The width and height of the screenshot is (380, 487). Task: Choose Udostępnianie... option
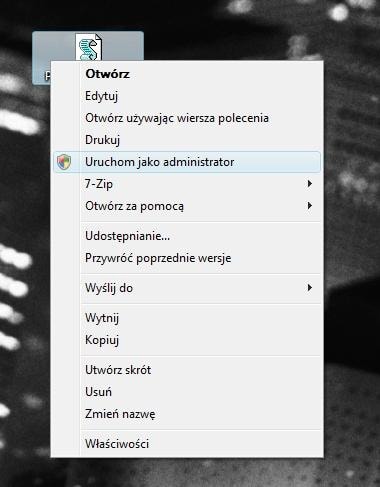(x=187, y=236)
